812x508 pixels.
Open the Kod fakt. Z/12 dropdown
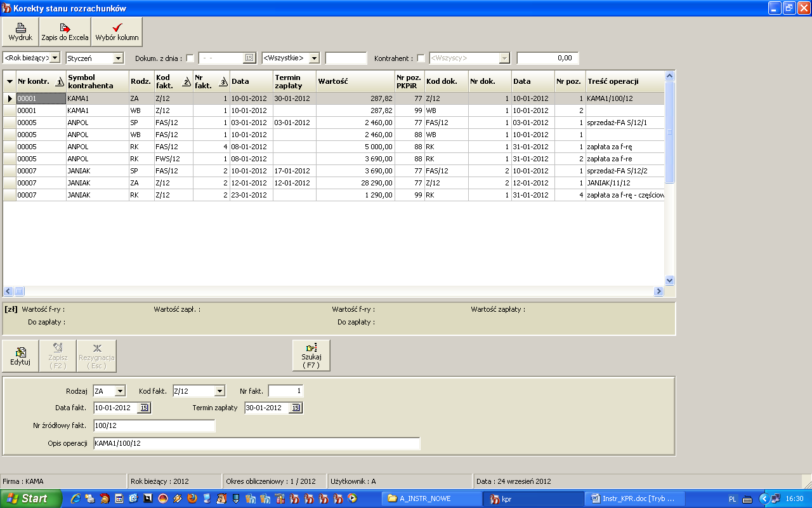pyautogui.click(x=220, y=391)
